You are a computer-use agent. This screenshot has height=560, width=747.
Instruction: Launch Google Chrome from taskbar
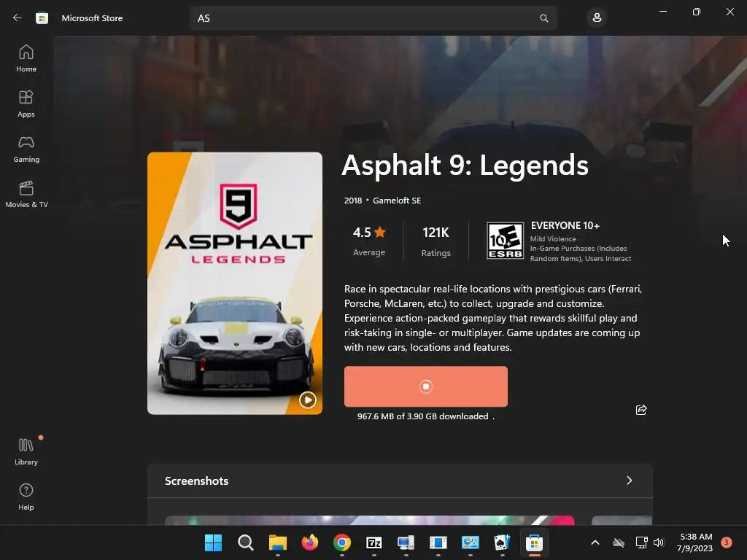342,542
